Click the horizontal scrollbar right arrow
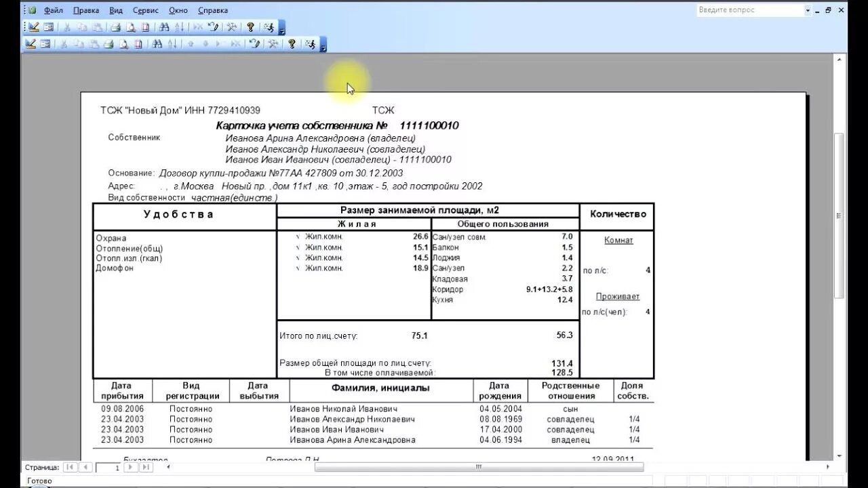Screen dimensions: 868x488 point(827,467)
